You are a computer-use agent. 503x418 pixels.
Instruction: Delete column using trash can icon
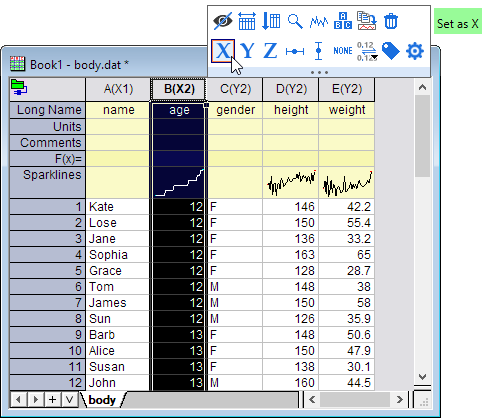tap(391, 21)
